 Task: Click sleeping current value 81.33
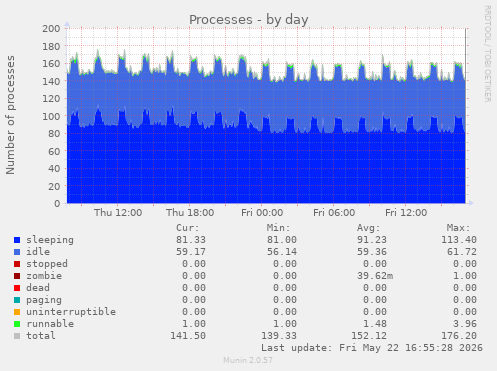pyautogui.click(x=191, y=240)
